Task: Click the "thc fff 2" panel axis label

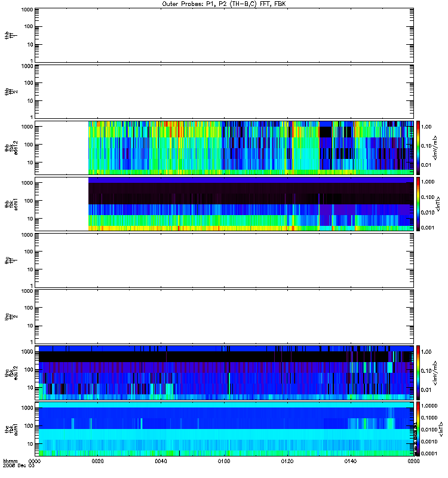Action: coord(11,317)
